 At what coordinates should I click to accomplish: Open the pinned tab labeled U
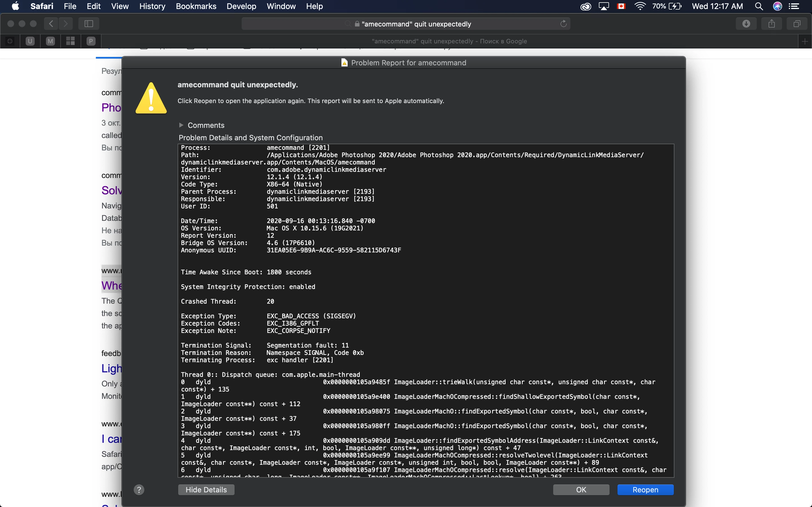click(x=30, y=41)
